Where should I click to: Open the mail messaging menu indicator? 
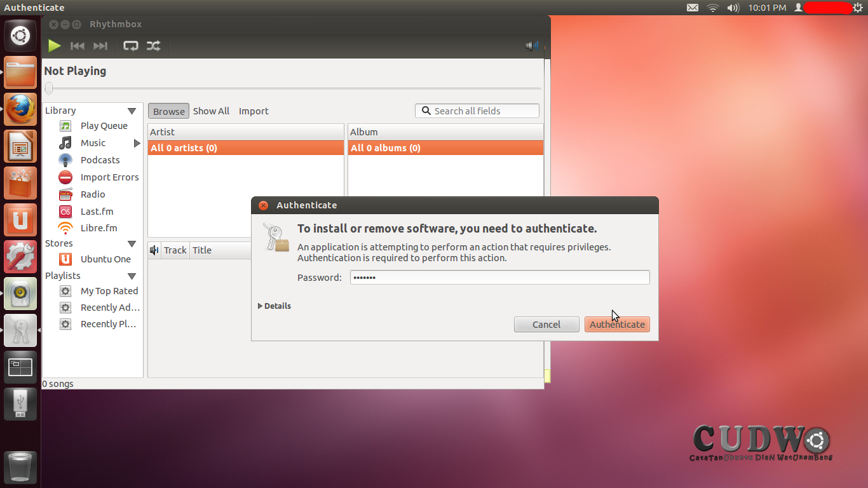point(693,8)
